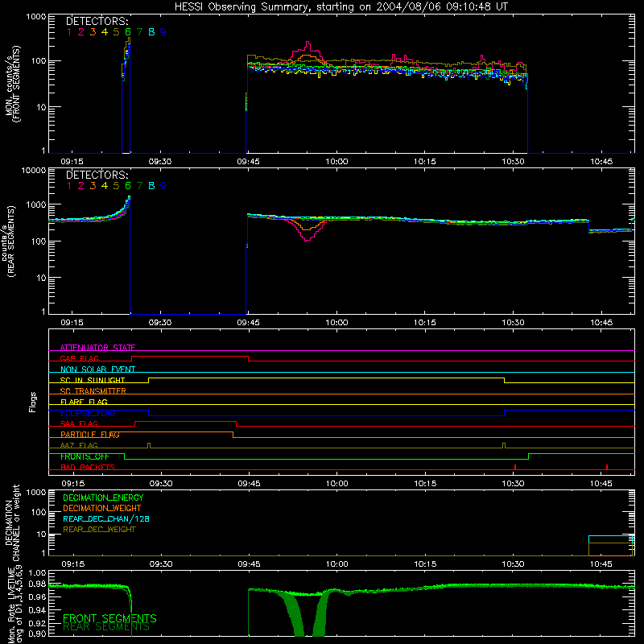The width and height of the screenshot is (644, 644).
Task: Select orange detector 3 in front segments legend
Action: pyautogui.click(x=93, y=32)
